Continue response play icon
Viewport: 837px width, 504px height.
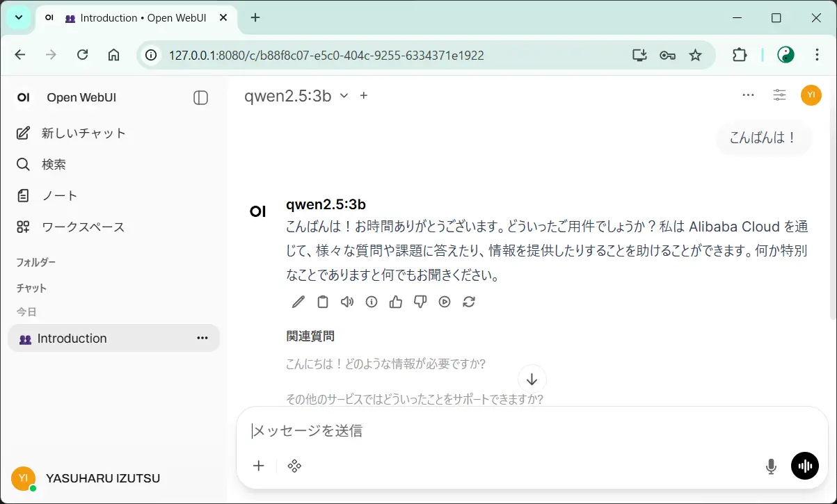pos(445,302)
